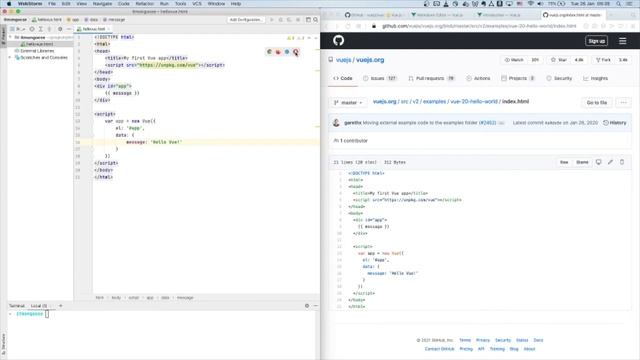Click the Fork repository button

click(603, 60)
